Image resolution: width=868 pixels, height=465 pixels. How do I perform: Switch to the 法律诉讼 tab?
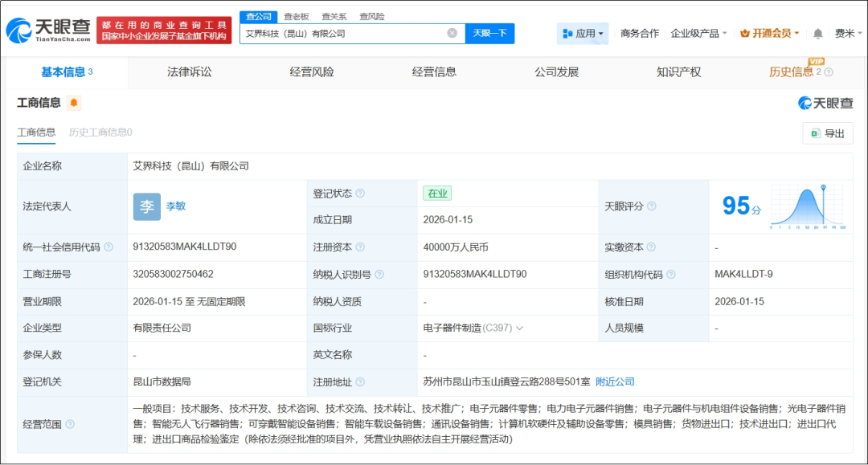click(x=190, y=72)
